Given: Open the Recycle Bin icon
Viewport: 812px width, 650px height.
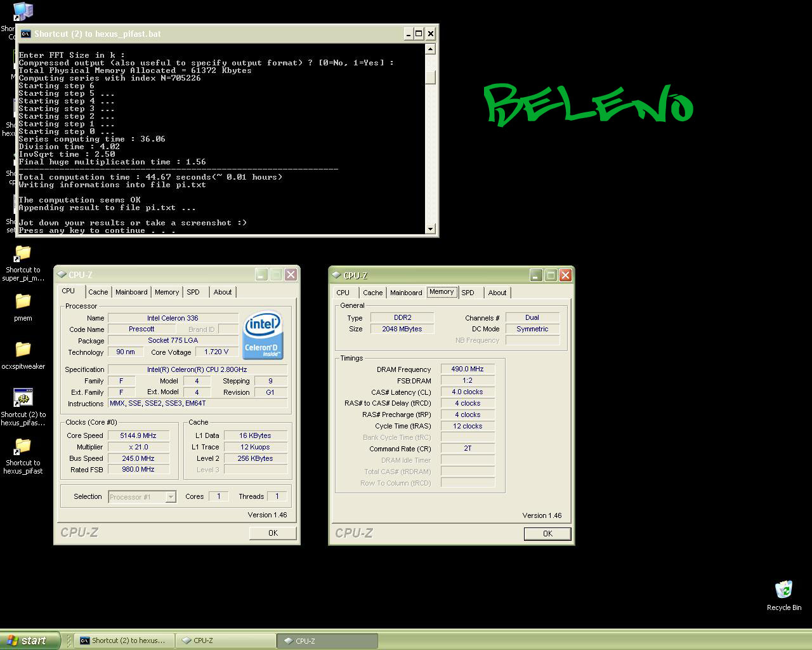Looking at the screenshot, I should click(784, 590).
